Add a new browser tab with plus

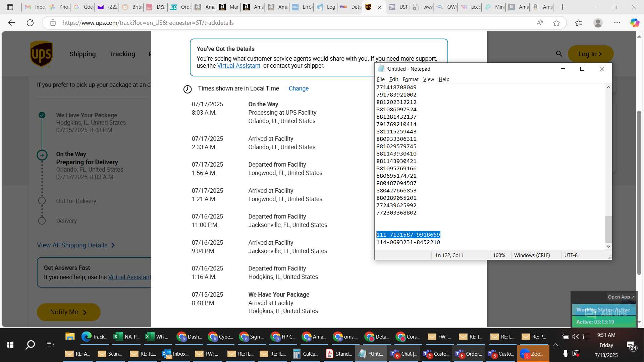pos(562,7)
